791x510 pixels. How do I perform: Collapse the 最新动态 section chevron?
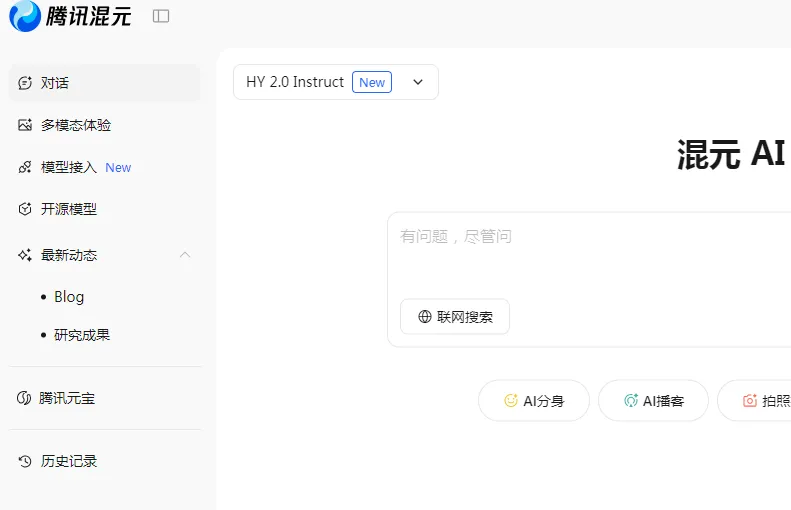(x=185, y=255)
